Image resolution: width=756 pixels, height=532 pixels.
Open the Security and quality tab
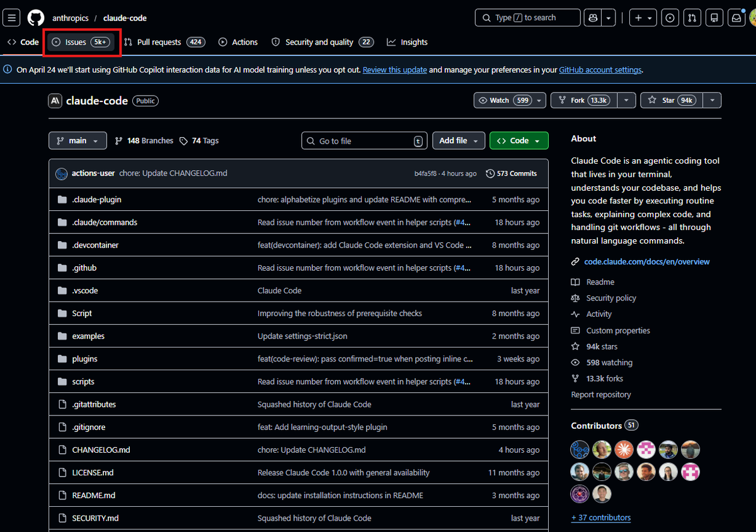pyautogui.click(x=323, y=42)
